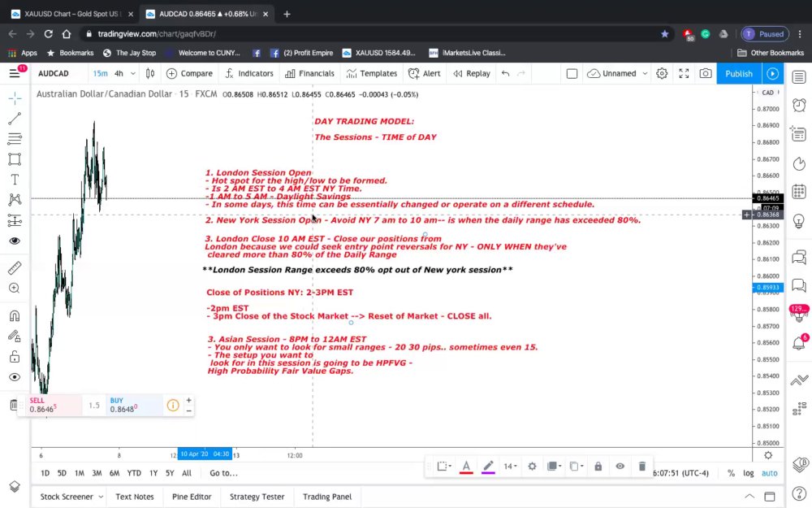Expand the timeframe interval dropdown

(x=133, y=74)
